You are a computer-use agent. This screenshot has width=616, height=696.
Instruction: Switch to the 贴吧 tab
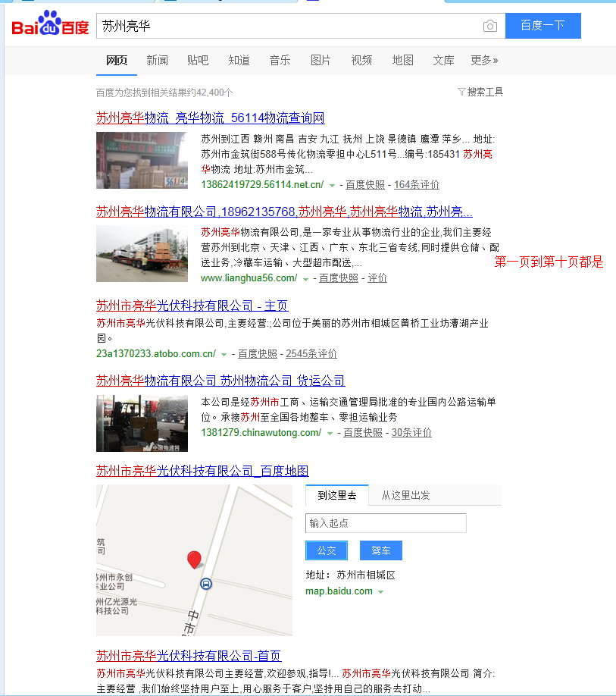(x=198, y=61)
